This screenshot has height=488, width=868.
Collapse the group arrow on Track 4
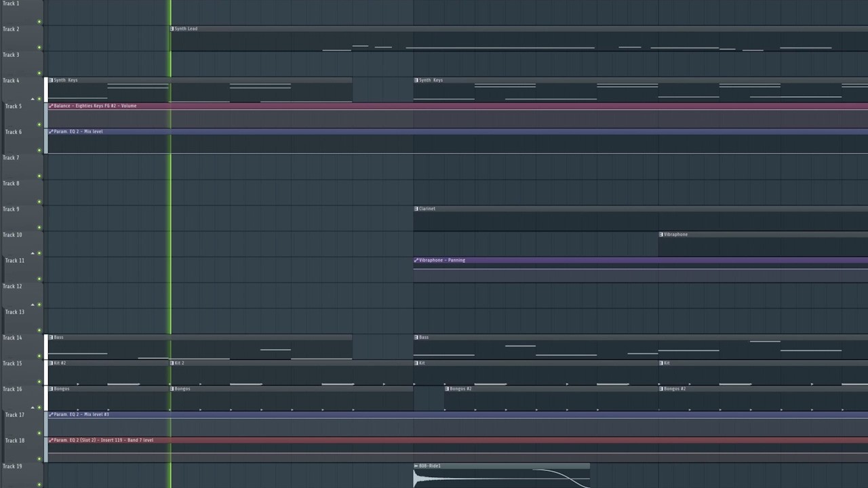[x=33, y=99]
